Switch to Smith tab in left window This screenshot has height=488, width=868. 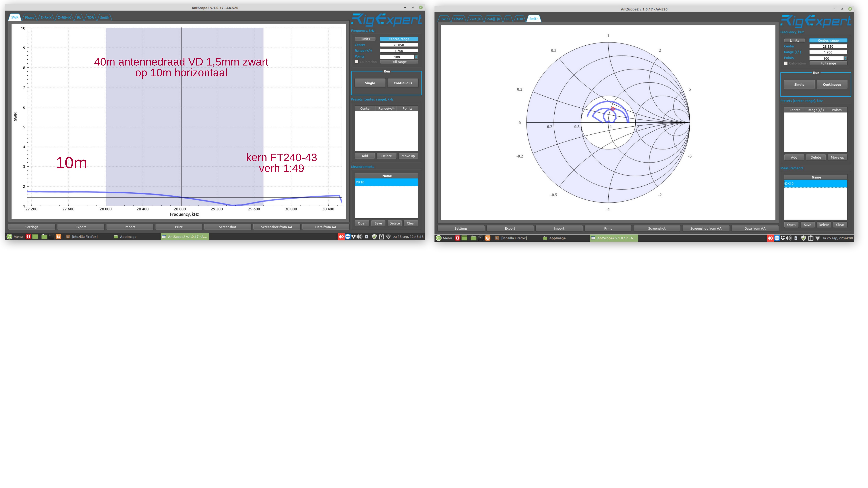click(x=104, y=17)
